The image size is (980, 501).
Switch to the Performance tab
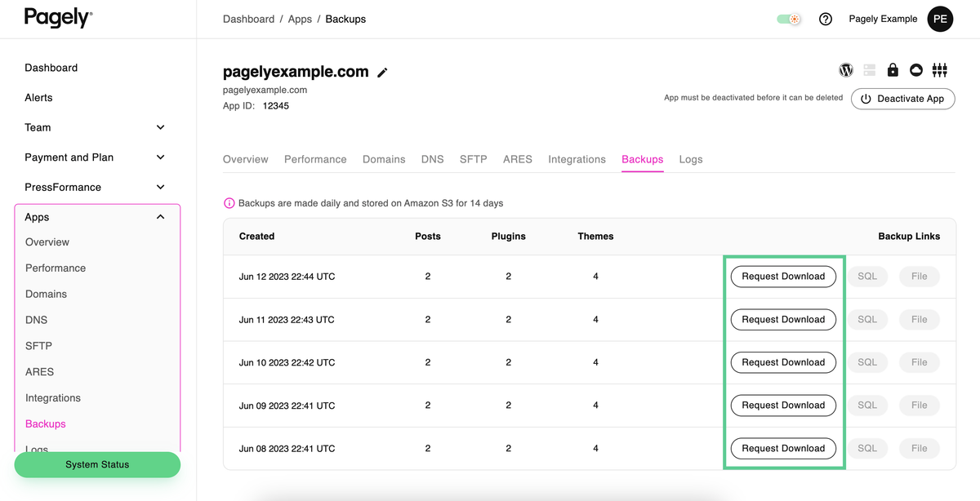pyautogui.click(x=315, y=159)
